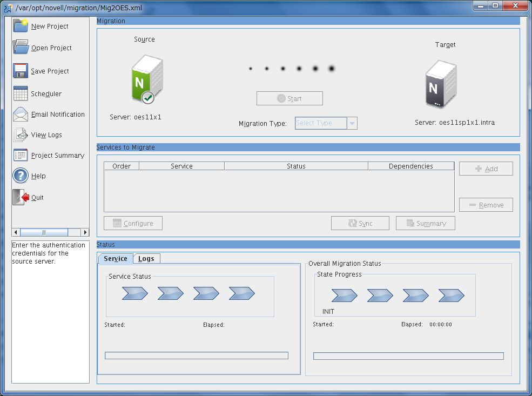Viewport: 532px width, 396px height.
Task: Maximize the migration tool window
Action: pos(495,6)
